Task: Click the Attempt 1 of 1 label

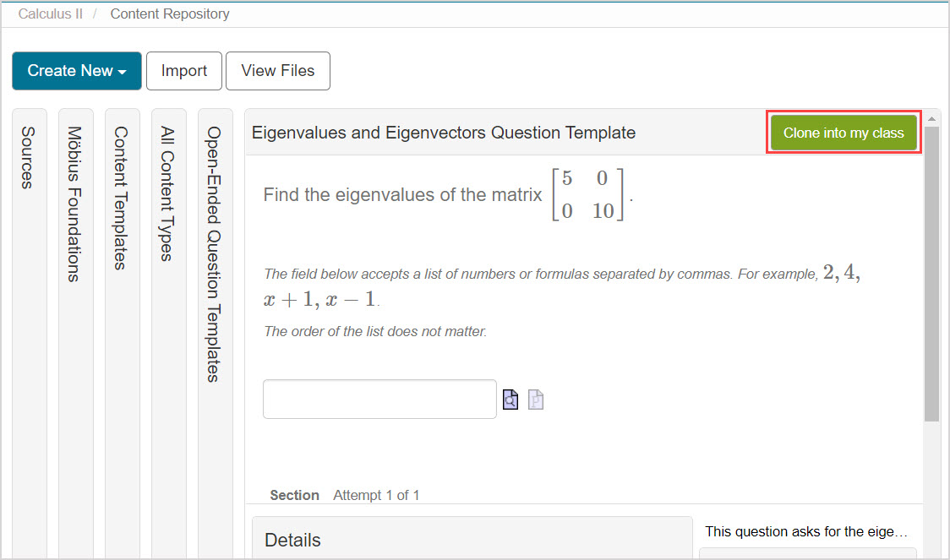Action: click(376, 495)
